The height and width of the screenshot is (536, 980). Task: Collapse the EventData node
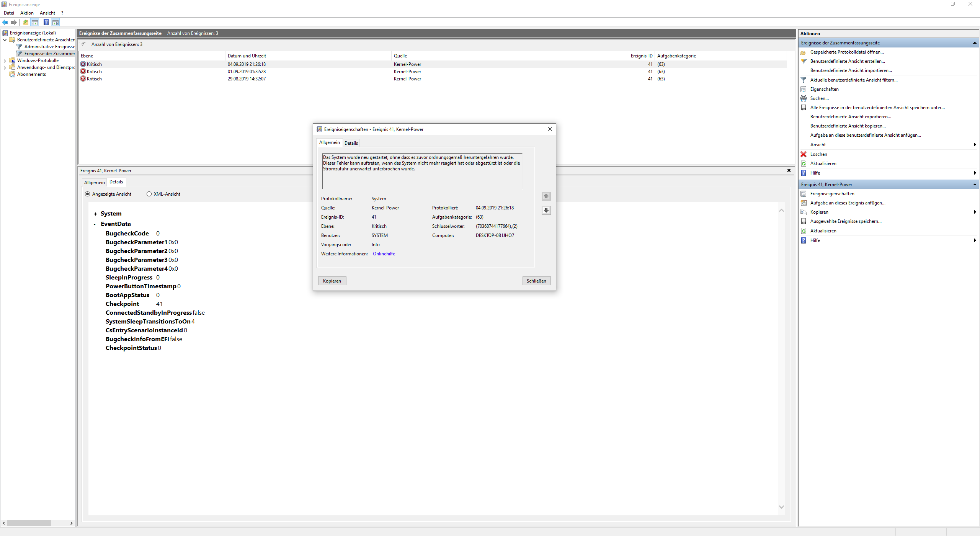tap(95, 224)
